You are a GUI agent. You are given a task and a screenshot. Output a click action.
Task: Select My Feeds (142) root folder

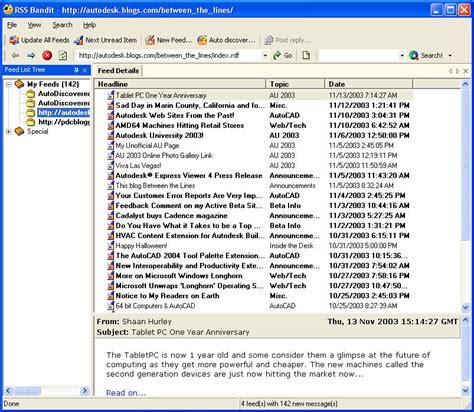click(x=53, y=84)
